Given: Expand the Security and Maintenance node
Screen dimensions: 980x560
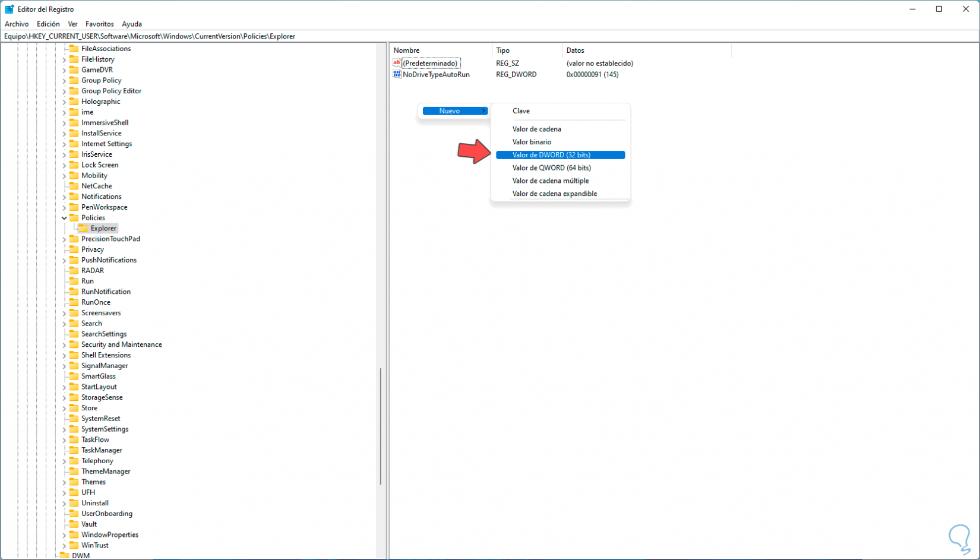Looking at the screenshot, I should (x=64, y=345).
